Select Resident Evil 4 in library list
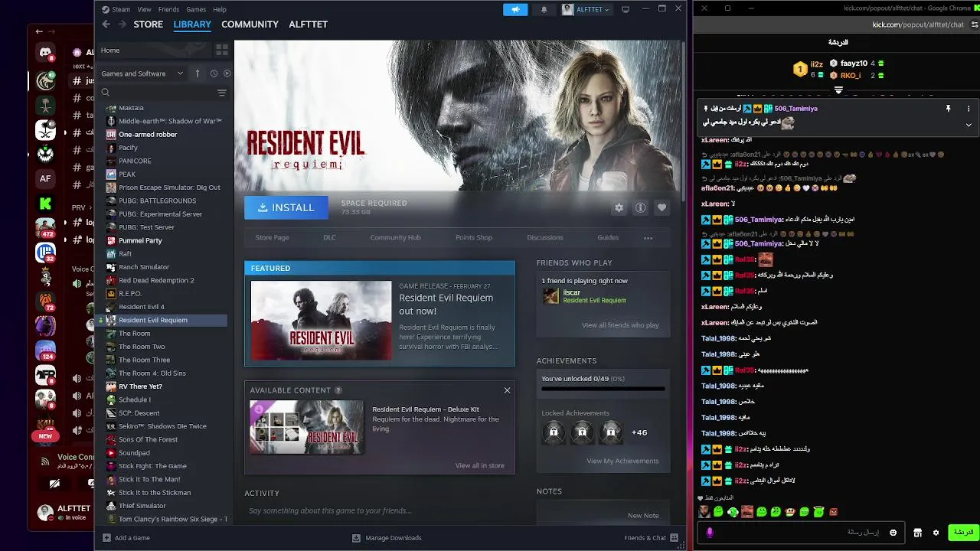980x551 pixels. click(142, 307)
